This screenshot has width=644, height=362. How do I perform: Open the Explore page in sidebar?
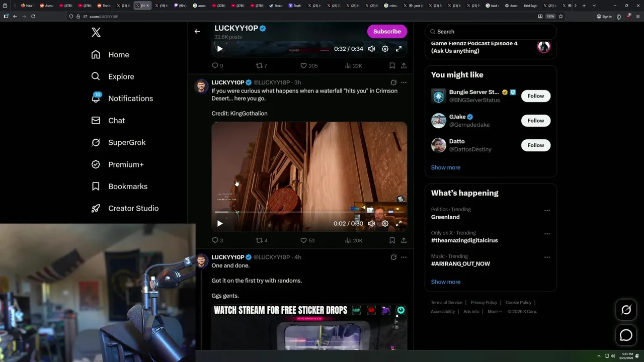click(x=113, y=76)
